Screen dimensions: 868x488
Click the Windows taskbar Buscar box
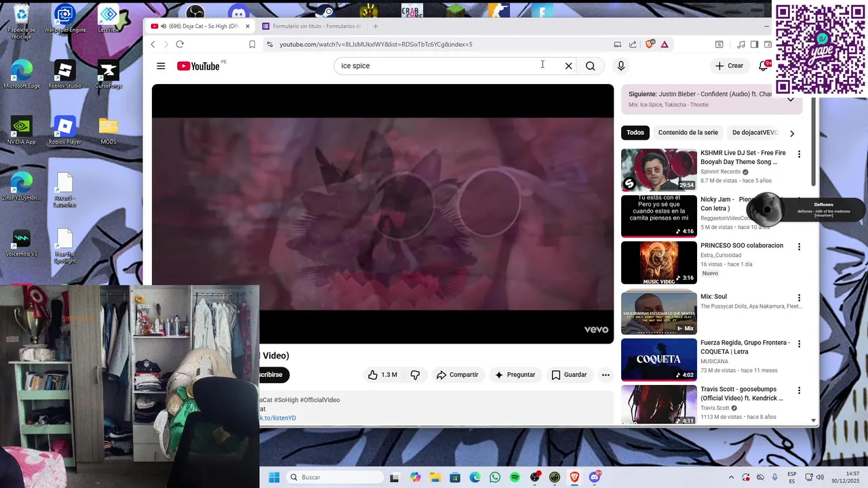(x=334, y=477)
